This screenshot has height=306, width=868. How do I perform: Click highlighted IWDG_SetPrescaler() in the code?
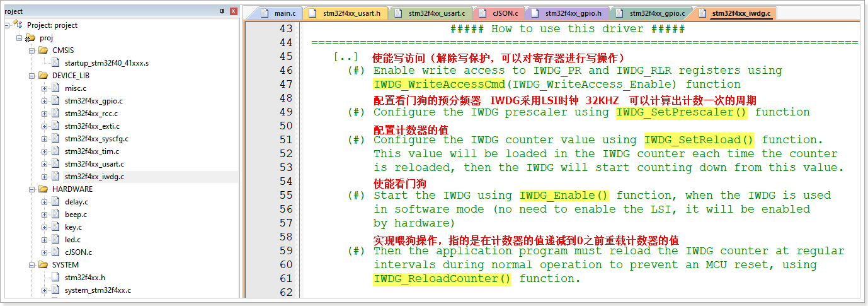pos(682,112)
